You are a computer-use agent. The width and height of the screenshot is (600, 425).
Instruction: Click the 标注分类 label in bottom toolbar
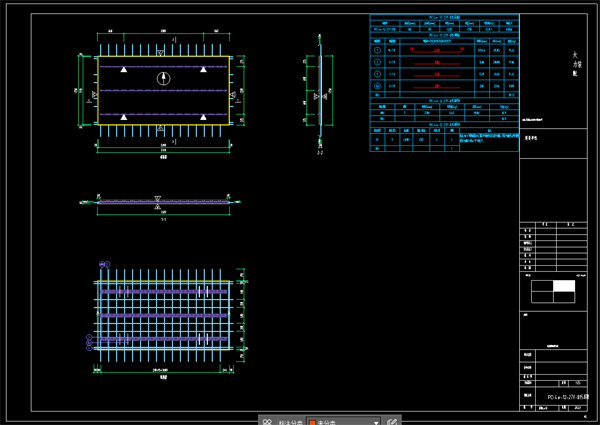click(290, 422)
